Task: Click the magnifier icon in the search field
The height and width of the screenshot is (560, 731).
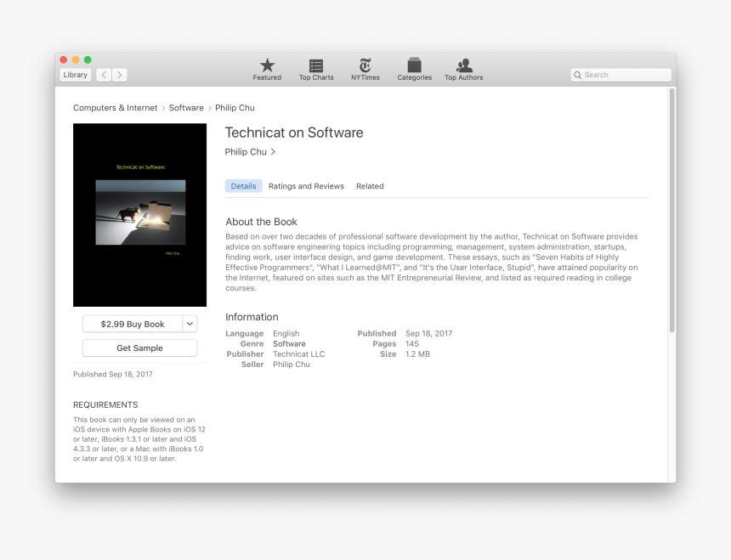Action: pos(579,75)
